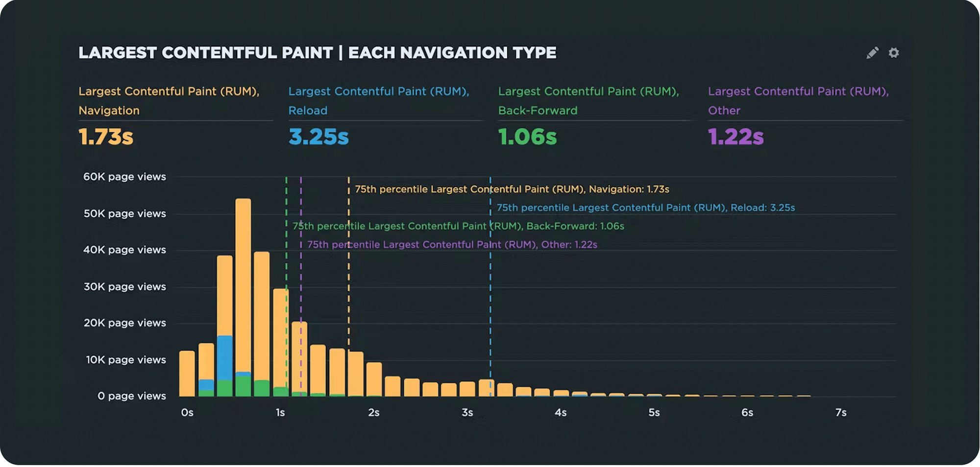980x467 pixels.
Task: Click the 3.25s Reload metric value
Action: (x=318, y=137)
